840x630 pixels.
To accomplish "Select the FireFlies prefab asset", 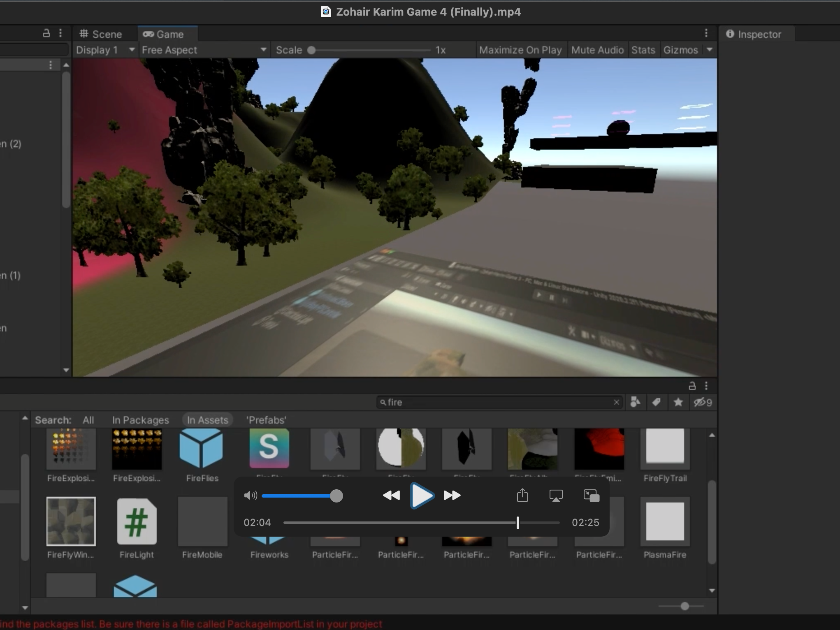I will coord(202,456).
